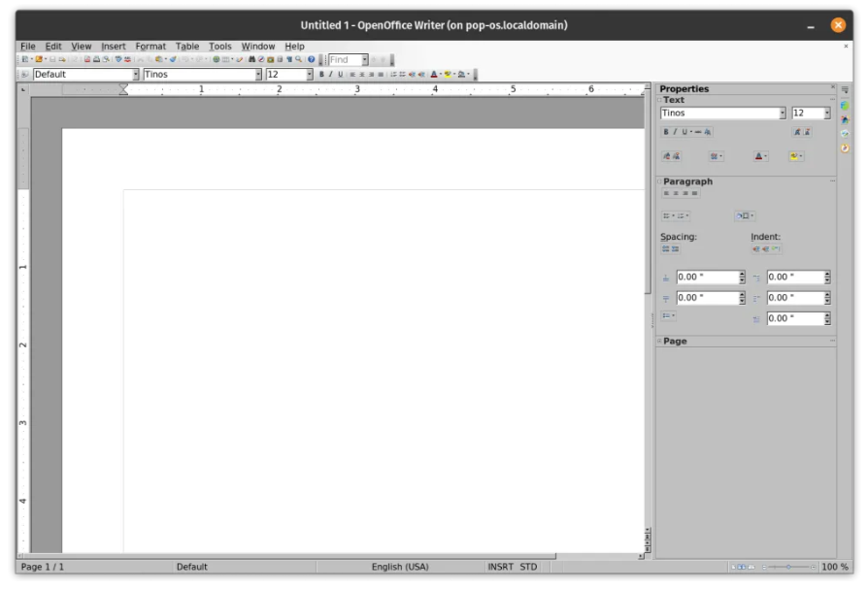Toggle Bold in Properties Text panel
The height and width of the screenshot is (590, 868).
coord(666,132)
